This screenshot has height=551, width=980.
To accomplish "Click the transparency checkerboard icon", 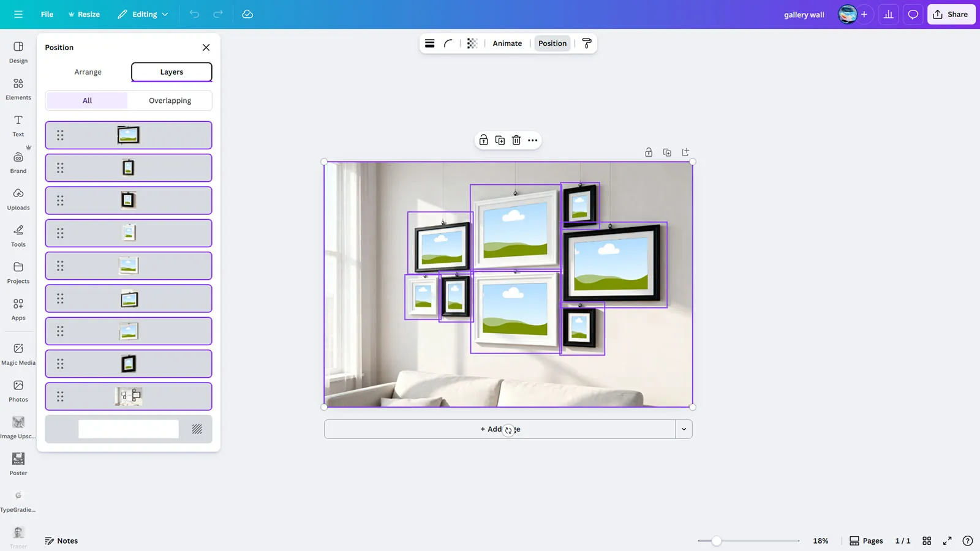I will coord(472,43).
